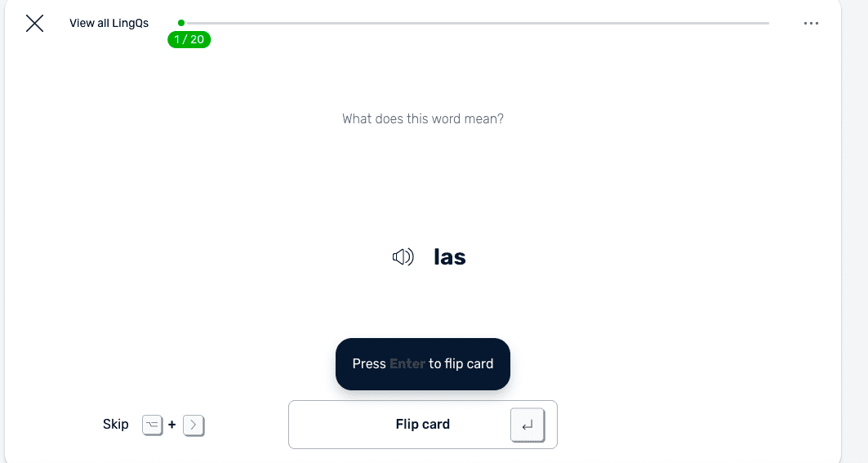The height and width of the screenshot is (463, 868).
Task: Click the word Press in the dark tooltip
Action: coord(368,364)
